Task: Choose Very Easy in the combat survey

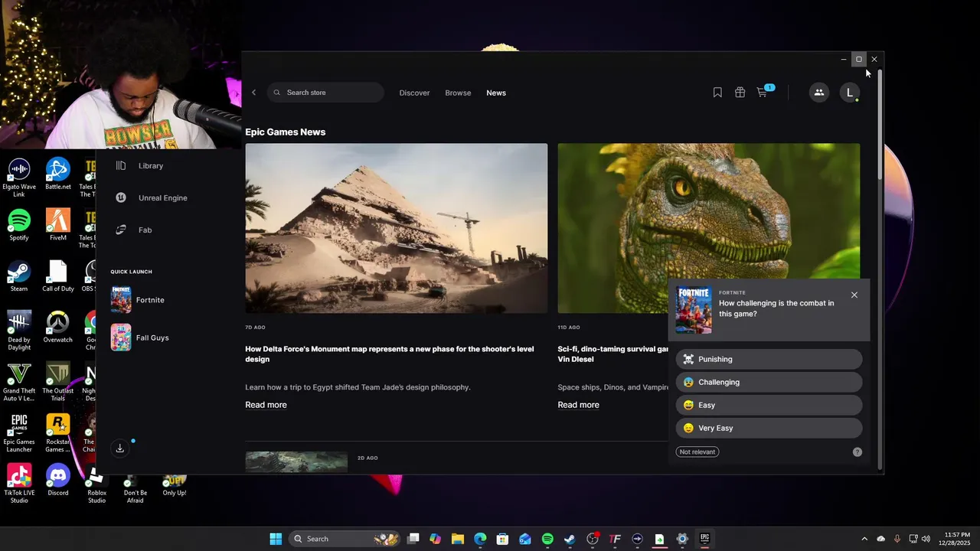Action: [769, 428]
